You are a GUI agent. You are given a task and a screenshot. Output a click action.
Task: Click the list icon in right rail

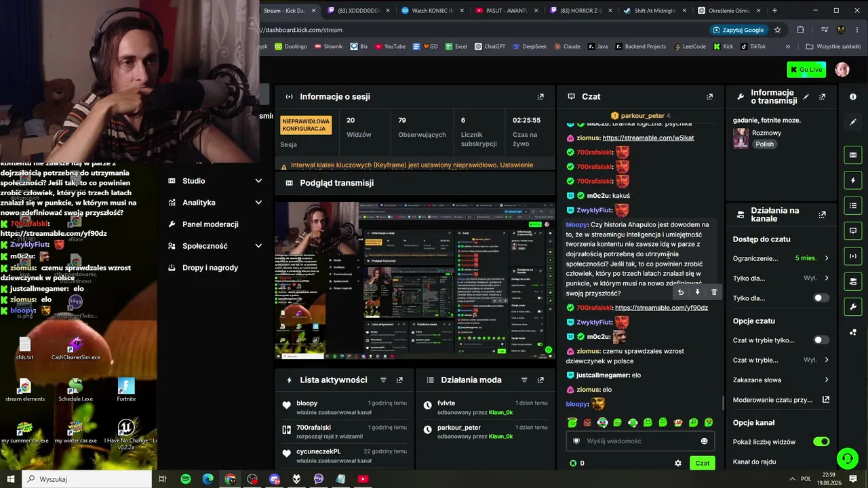click(x=853, y=205)
